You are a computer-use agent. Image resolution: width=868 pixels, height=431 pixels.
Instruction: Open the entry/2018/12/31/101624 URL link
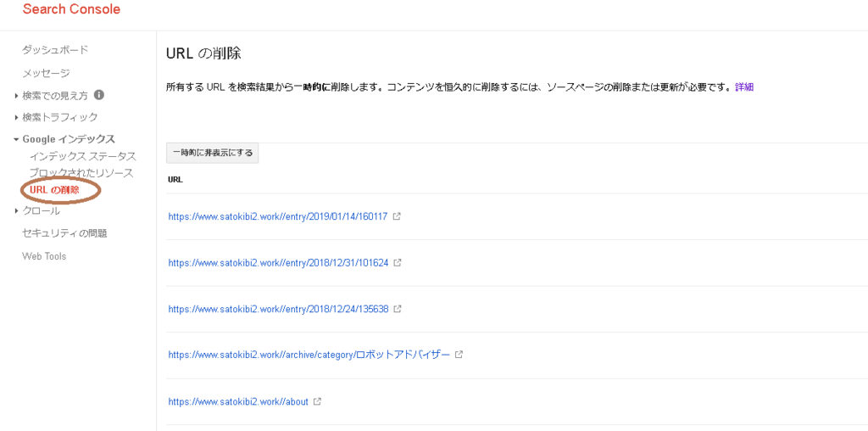pos(278,262)
